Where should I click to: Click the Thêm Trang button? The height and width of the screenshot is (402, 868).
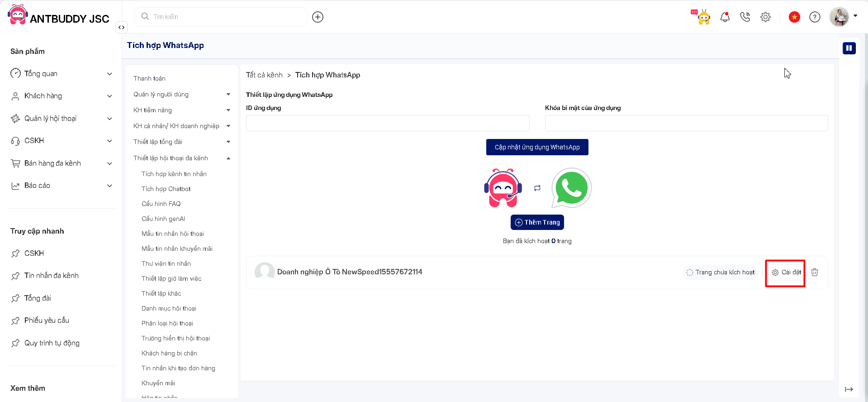(537, 222)
